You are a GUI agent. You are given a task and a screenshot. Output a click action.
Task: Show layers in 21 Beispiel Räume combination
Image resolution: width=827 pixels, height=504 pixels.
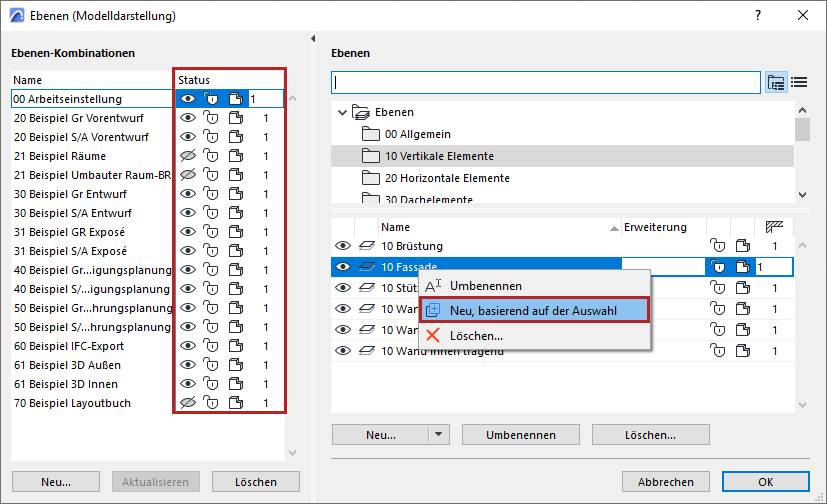187,156
